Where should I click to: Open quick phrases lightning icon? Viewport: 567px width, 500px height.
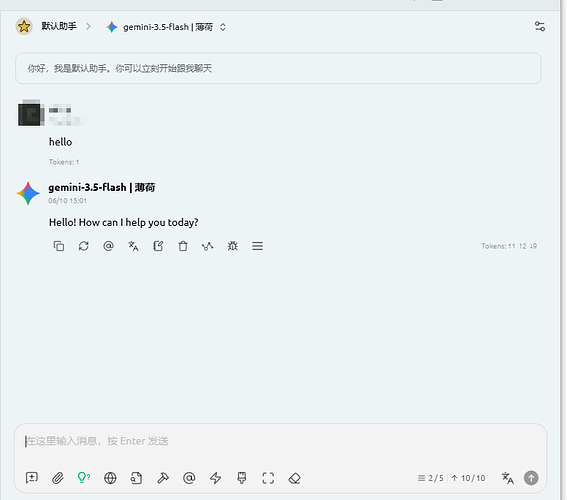click(x=216, y=478)
